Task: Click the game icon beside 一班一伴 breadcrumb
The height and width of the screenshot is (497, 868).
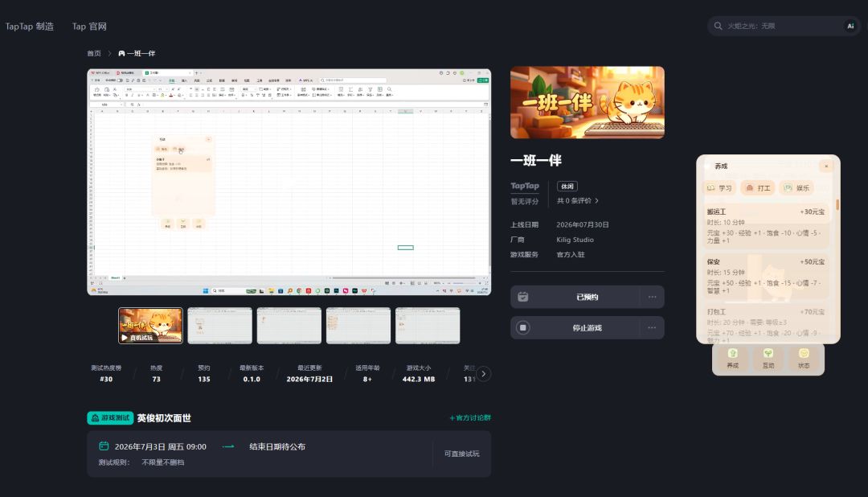Action: tap(121, 54)
